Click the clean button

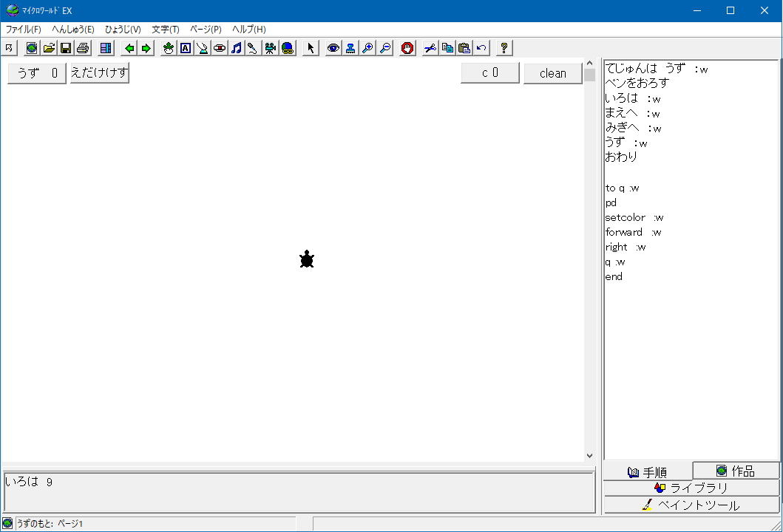click(553, 73)
